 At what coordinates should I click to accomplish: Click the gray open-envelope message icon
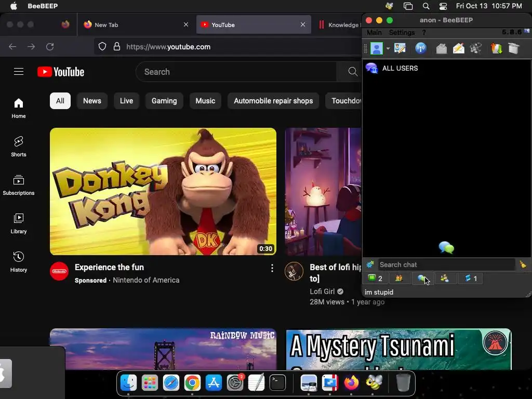point(441,48)
